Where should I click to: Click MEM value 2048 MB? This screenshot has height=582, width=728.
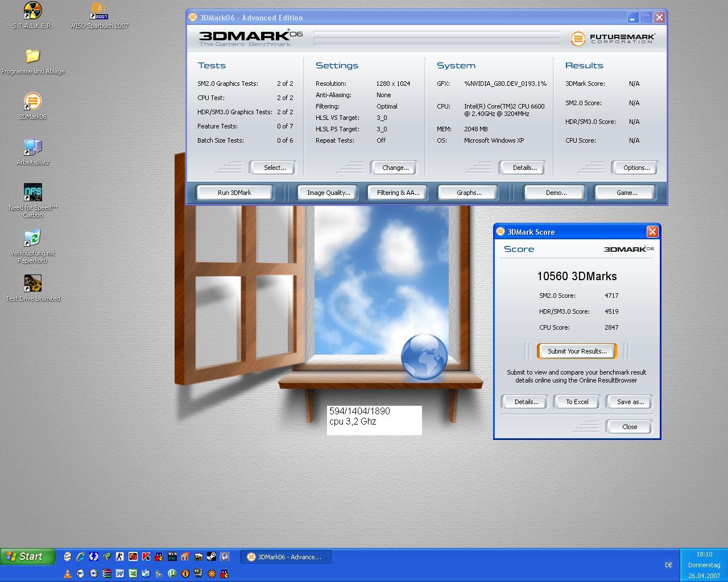point(475,129)
